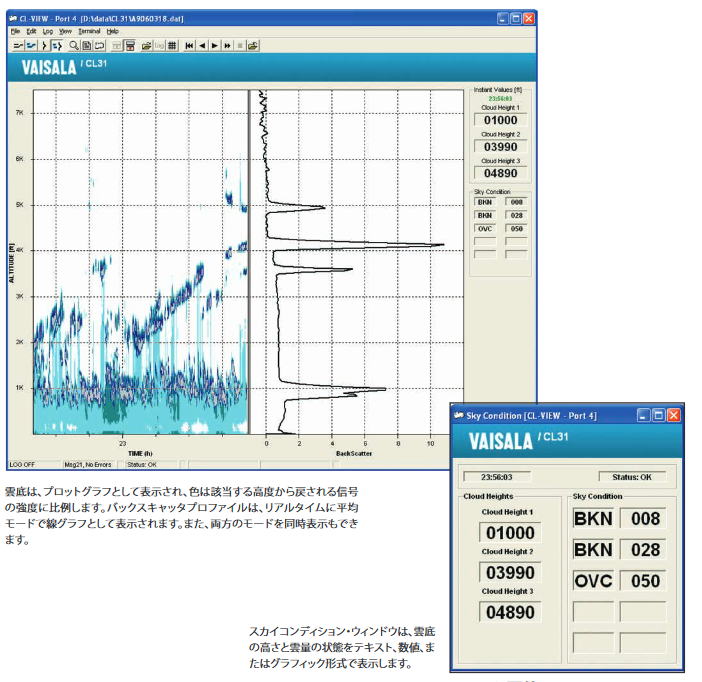Open the Edit menu

click(31, 31)
